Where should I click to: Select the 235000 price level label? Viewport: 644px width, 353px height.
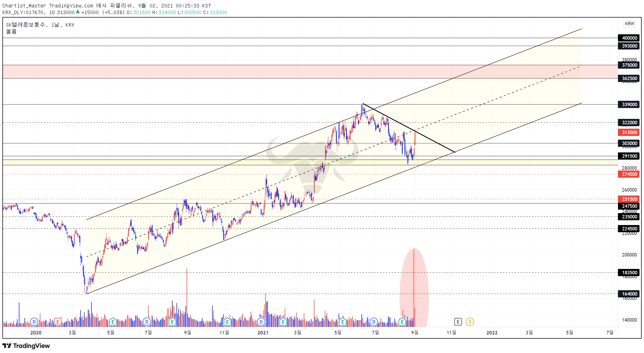coord(629,217)
